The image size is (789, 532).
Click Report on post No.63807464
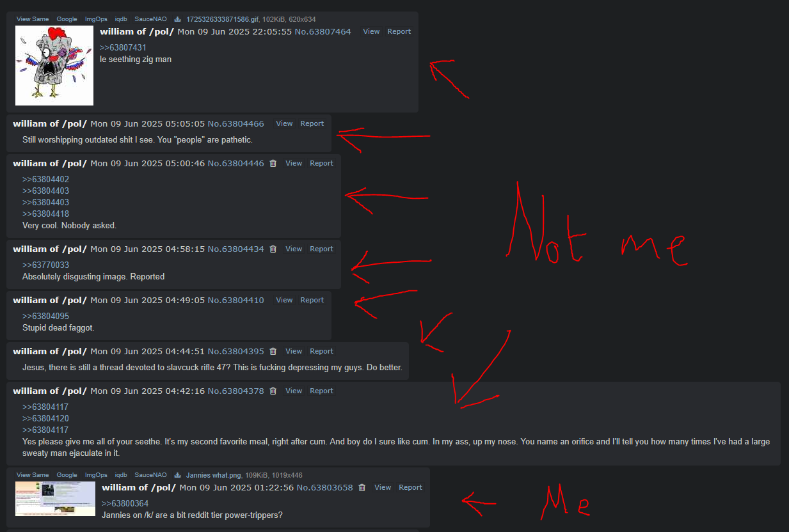coord(399,32)
